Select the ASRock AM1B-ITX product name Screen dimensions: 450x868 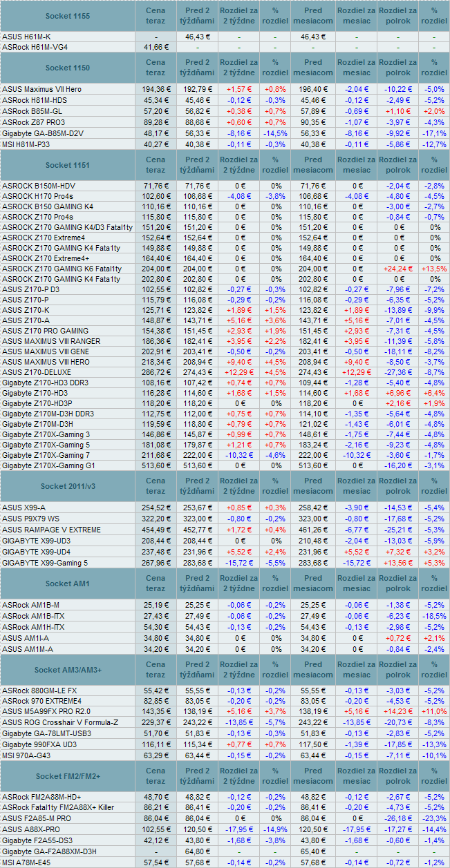[x=33, y=615]
